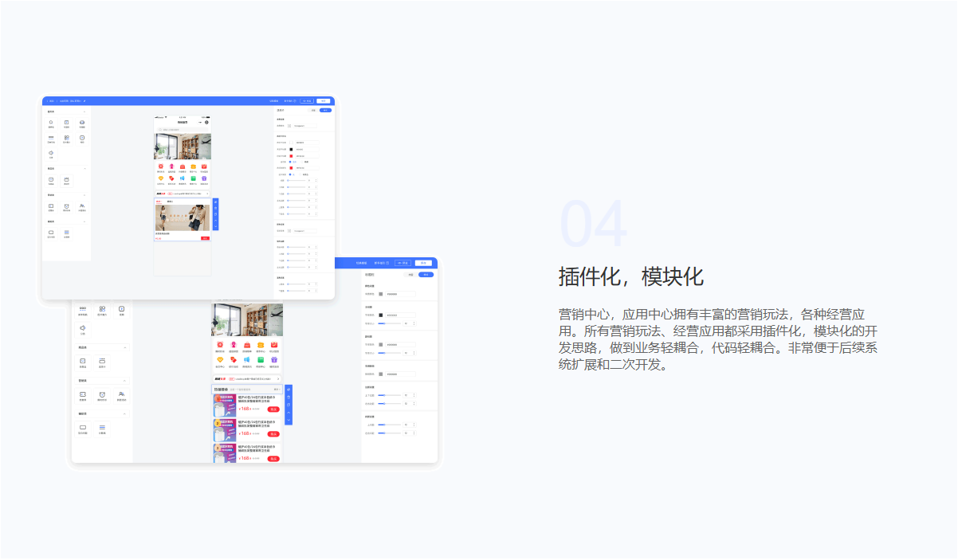
Task: Select the alarm clock component in rear editor
Action: (x=102, y=394)
